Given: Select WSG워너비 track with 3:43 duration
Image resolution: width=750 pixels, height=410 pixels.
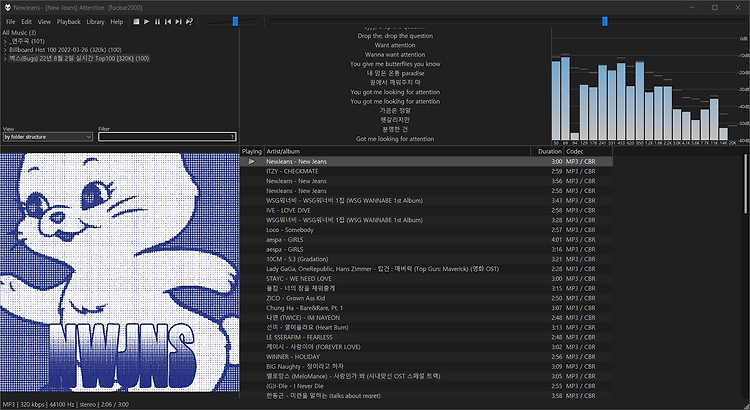Looking at the screenshot, I should tap(426, 201).
